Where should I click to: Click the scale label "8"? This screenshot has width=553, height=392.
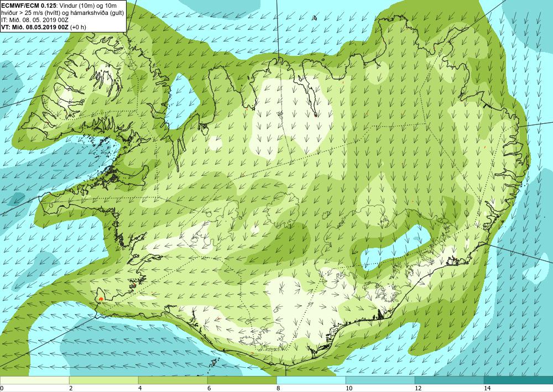point(278,389)
